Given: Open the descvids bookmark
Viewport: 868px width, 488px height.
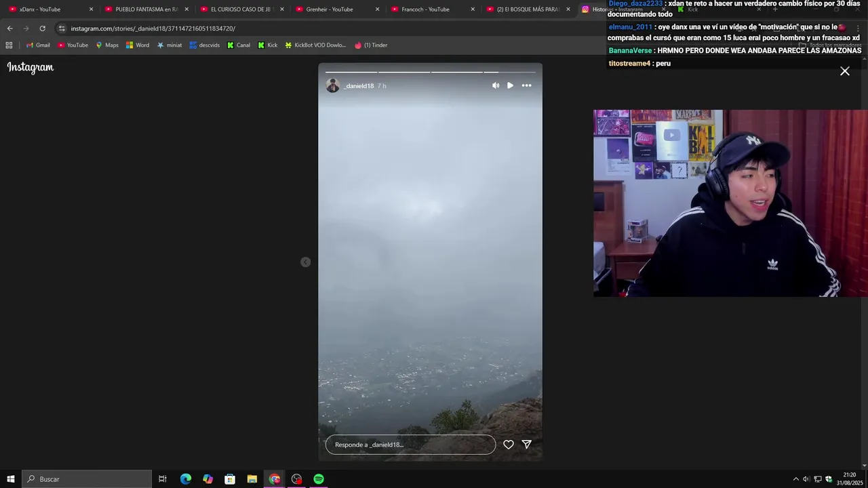Looking at the screenshot, I should click(205, 45).
